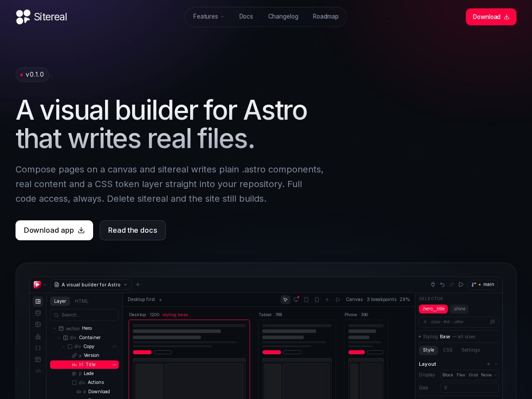Click the Desktop 1200 canvas frame preview

coord(189,360)
